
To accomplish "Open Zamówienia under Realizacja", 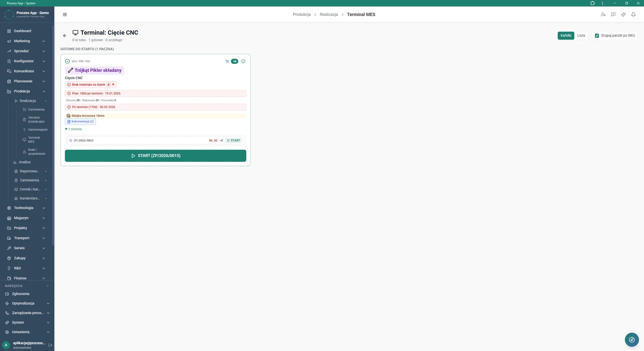I will (36, 109).
